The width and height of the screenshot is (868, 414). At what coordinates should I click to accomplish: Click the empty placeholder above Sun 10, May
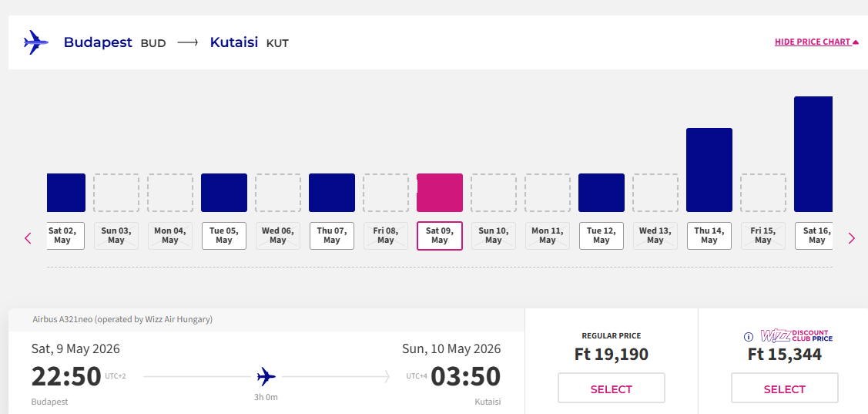click(494, 193)
